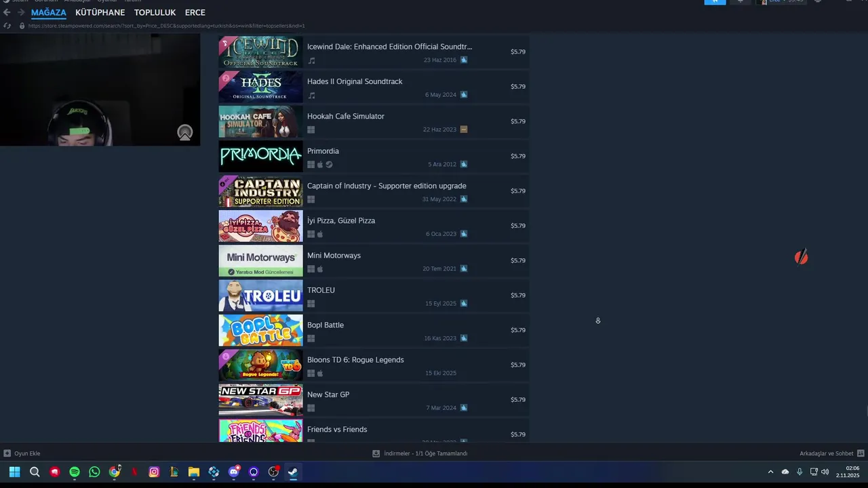Open the TOPLULUK tab

(155, 12)
